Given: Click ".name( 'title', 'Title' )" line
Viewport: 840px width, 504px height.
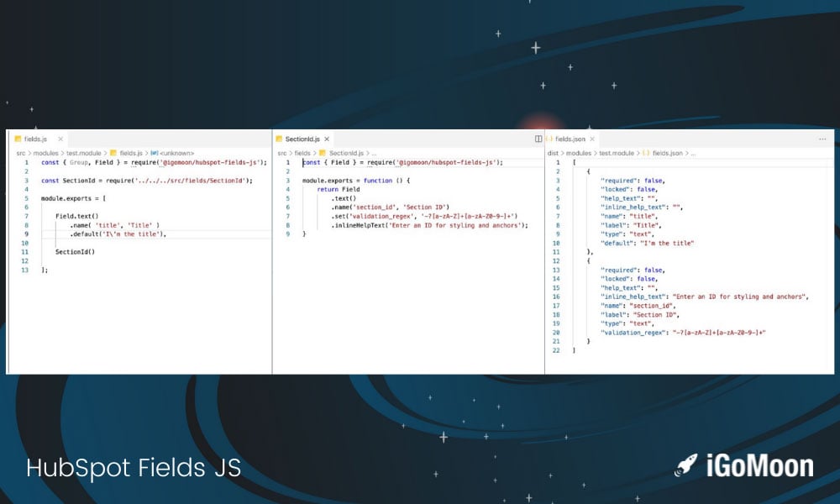Looking at the screenshot, I should coord(114,225).
